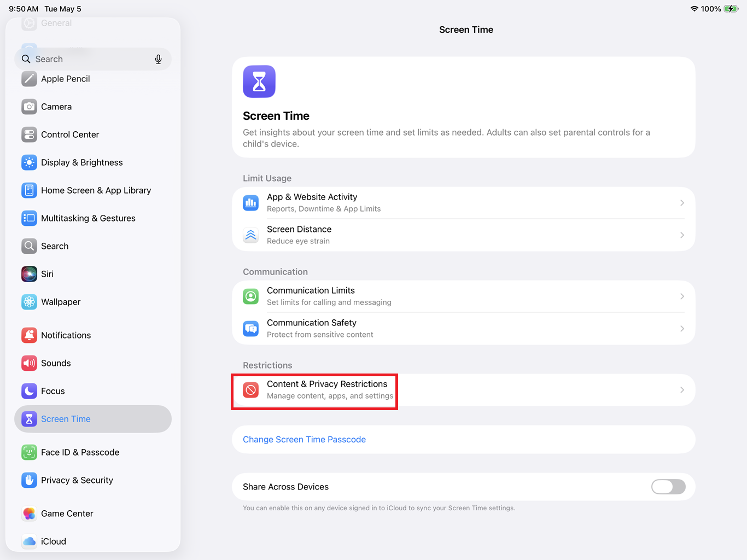Open Screen Distance using its chevron

point(682,235)
